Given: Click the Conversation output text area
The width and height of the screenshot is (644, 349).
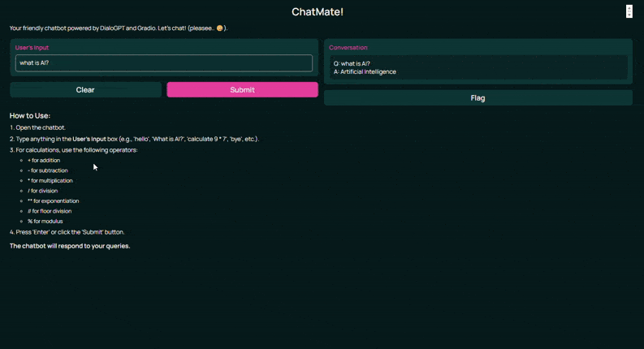Looking at the screenshot, I should (x=478, y=67).
